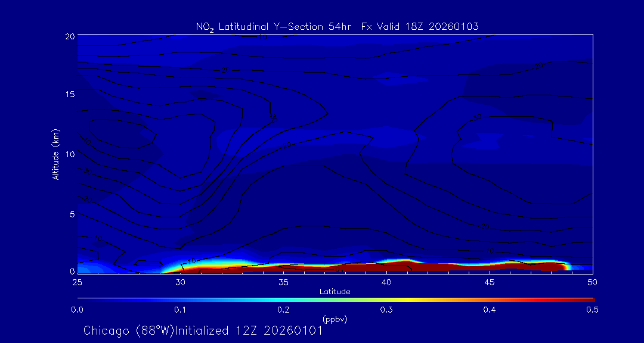
Task: Select the 40 tick on the latitude axis
Action: [386, 282]
